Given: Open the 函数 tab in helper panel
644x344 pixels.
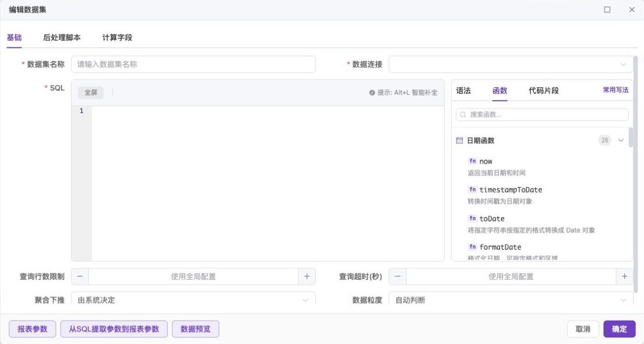Looking at the screenshot, I should click(x=500, y=90).
